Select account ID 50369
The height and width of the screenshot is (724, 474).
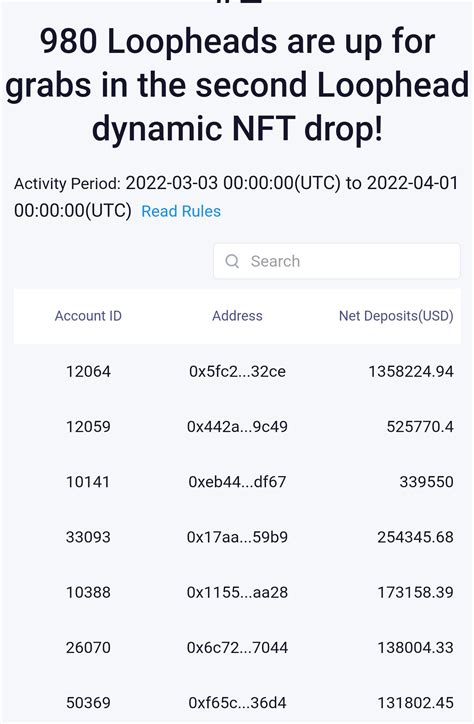pyautogui.click(x=88, y=703)
